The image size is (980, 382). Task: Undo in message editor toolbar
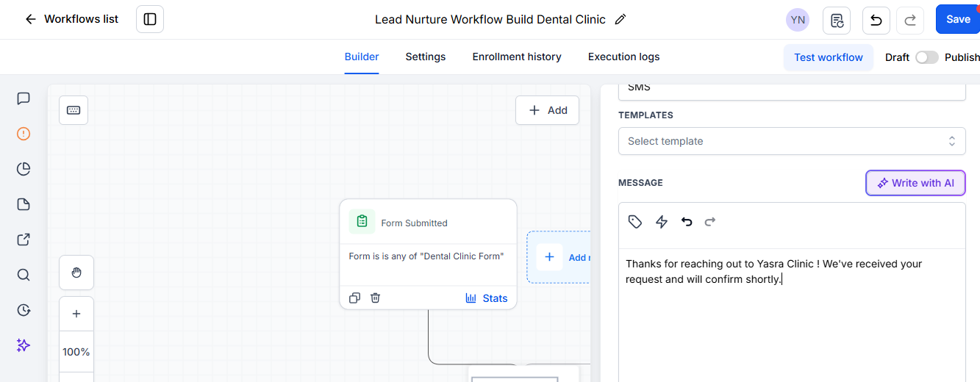tap(687, 221)
